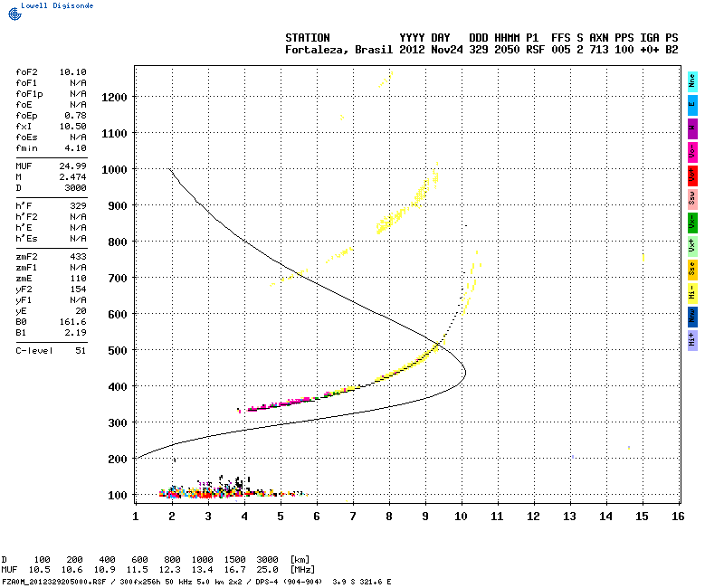724x588 pixels.
Task: Click the fmin value 4.10
Action: coord(75,148)
